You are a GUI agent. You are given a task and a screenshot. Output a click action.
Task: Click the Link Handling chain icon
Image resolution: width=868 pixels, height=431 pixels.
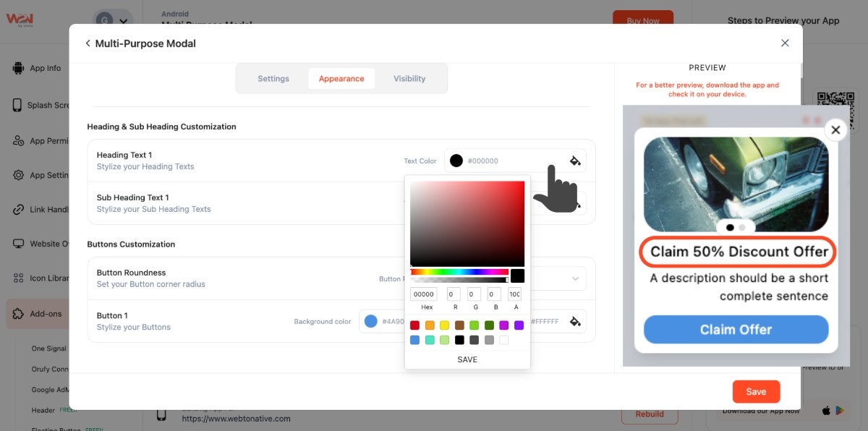click(x=18, y=210)
